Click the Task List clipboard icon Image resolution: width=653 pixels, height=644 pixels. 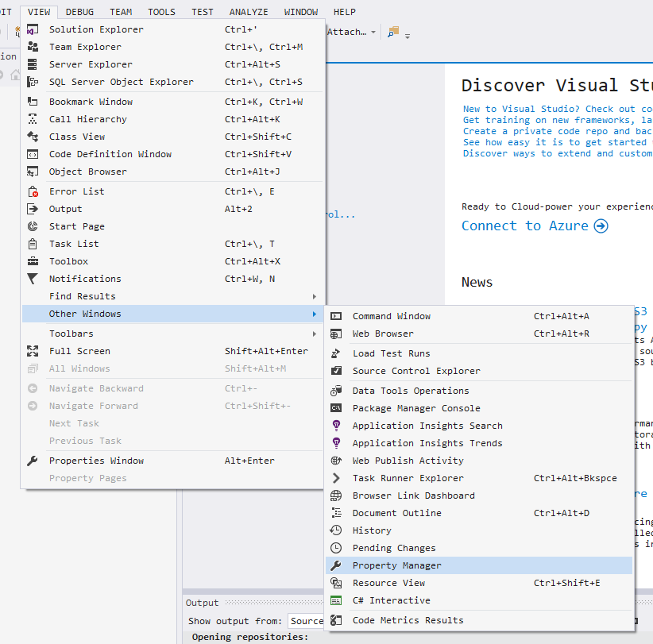point(33,245)
